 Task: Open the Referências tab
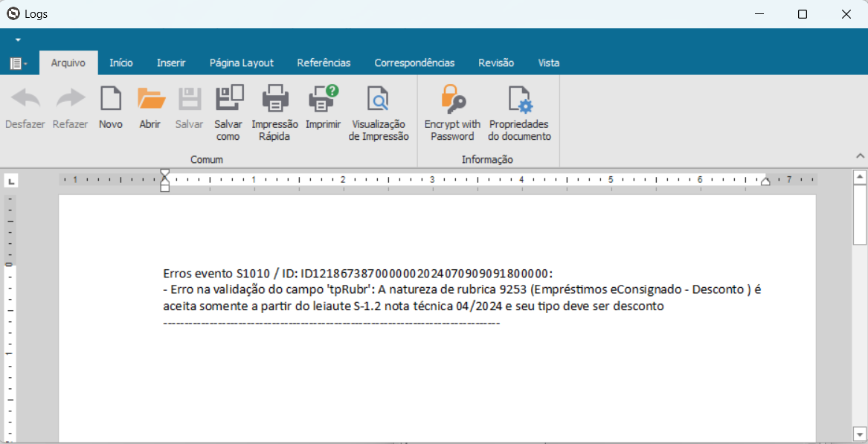[324, 63]
